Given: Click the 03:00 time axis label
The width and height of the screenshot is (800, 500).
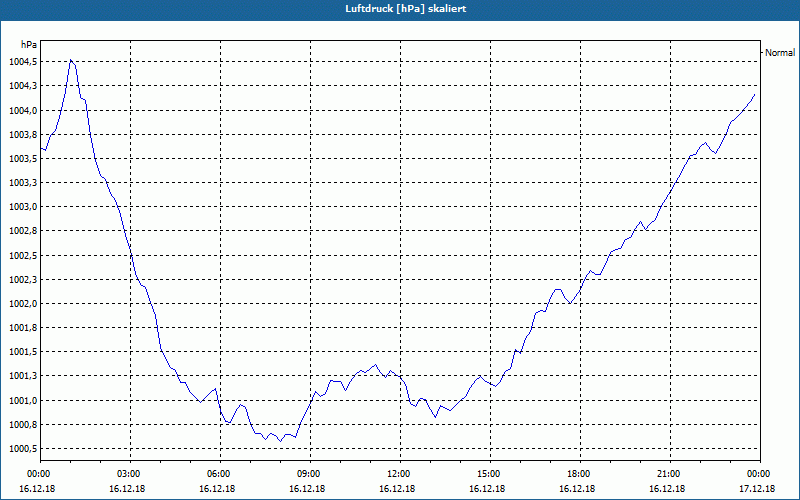Looking at the screenshot, I should 129,474.
